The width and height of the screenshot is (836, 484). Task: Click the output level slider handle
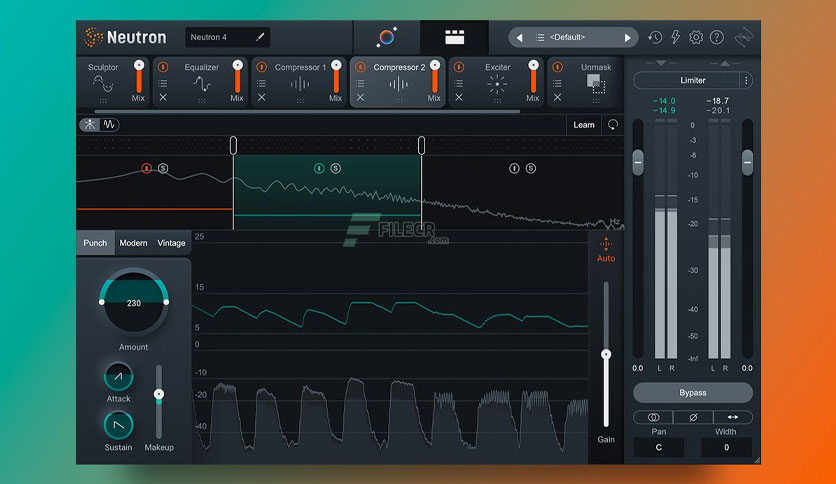coord(747,162)
